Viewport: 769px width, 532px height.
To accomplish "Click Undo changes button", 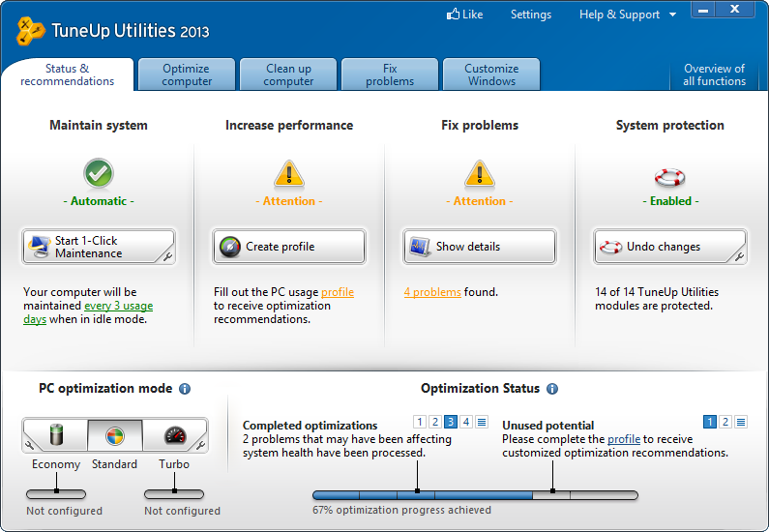I will point(670,247).
